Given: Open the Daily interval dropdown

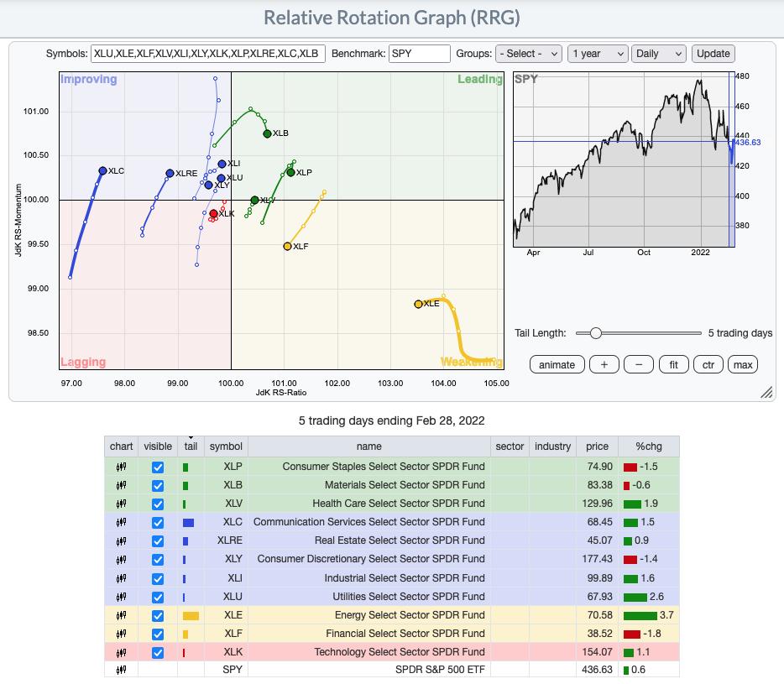Looking at the screenshot, I should [658, 54].
